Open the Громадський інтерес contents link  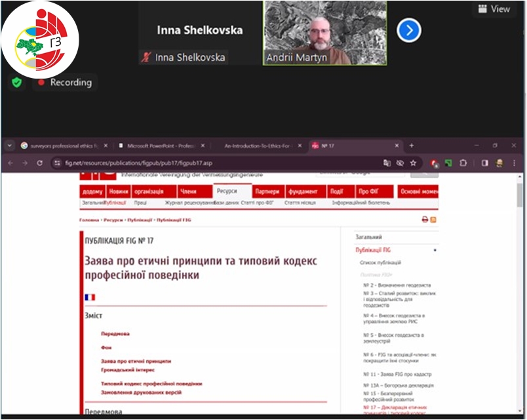[128, 370]
